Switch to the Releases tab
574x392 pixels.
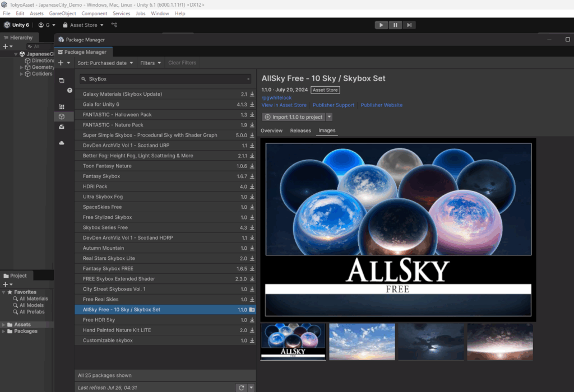(300, 130)
